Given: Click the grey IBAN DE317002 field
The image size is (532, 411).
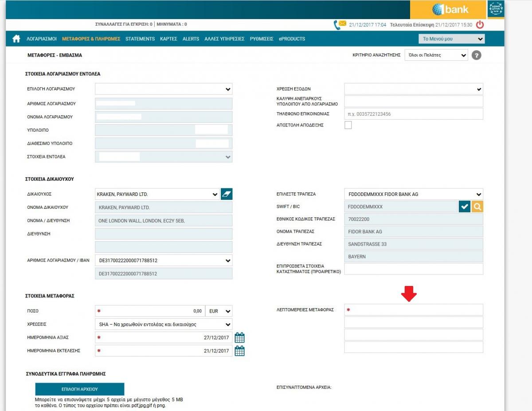Looking at the screenshot, I should tap(164, 274).
